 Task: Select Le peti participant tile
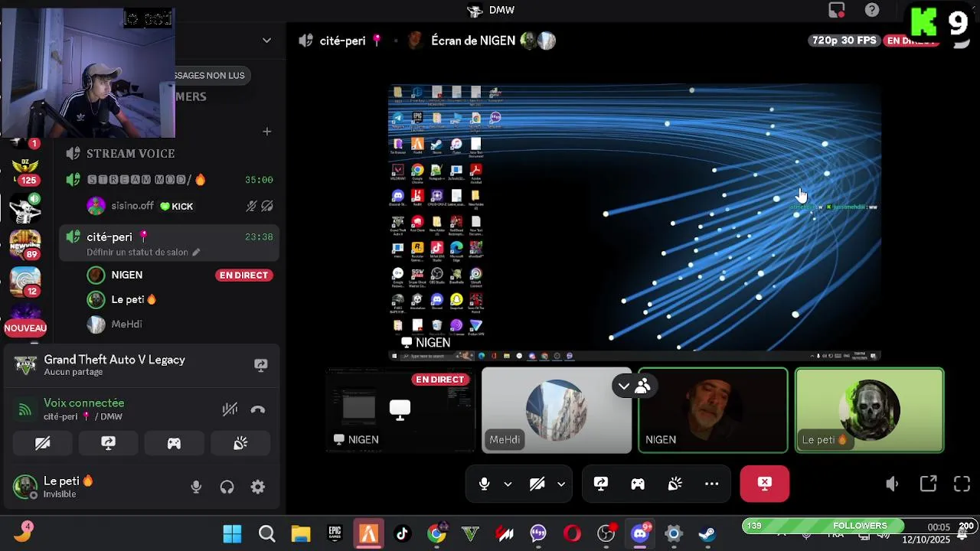point(870,411)
